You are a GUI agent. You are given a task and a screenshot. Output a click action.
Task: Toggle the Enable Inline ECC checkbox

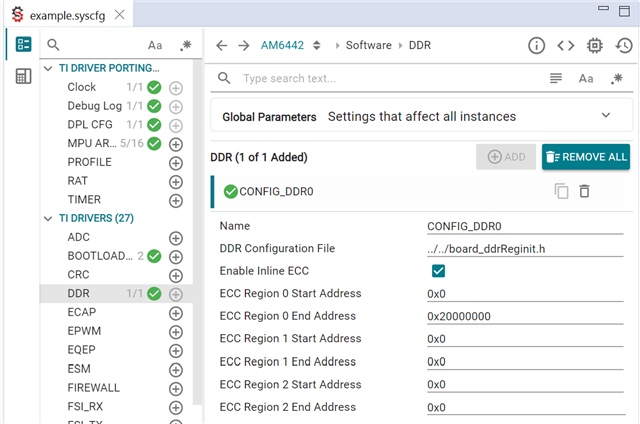click(438, 270)
